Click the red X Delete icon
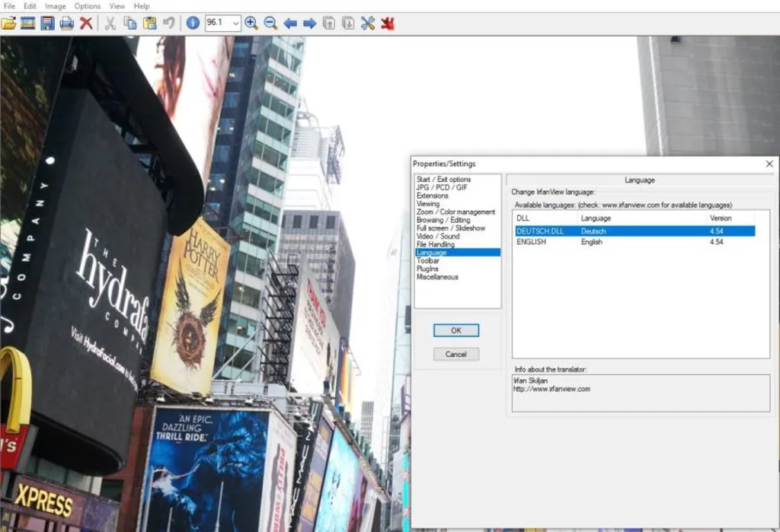The image size is (780, 532). pyautogui.click(x=86, y=24)
